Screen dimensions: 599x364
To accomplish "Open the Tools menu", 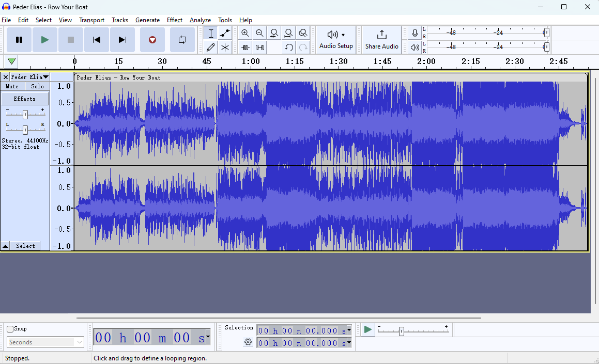I will click(x=225, y=20).
